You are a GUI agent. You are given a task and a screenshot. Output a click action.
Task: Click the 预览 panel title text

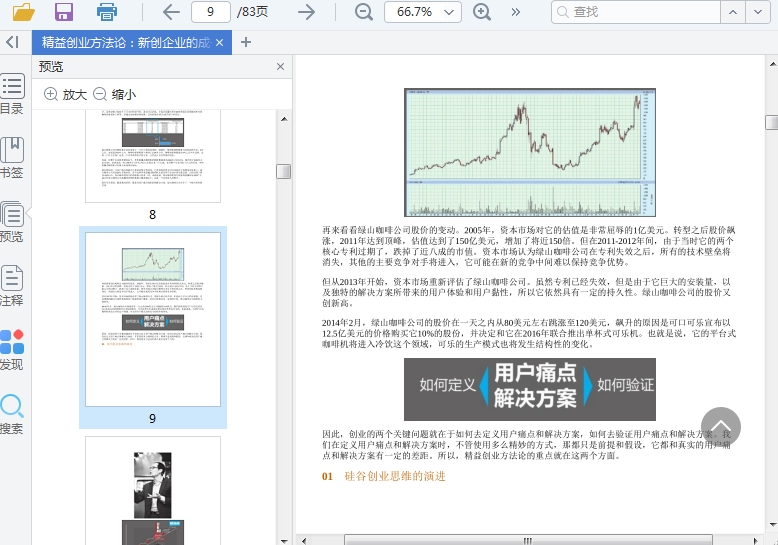51,67
